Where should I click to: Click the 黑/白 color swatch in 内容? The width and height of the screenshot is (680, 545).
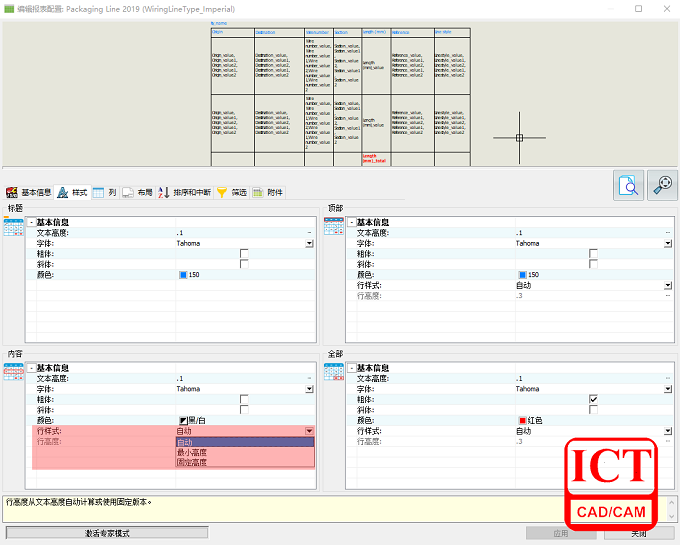coord(183,421)
